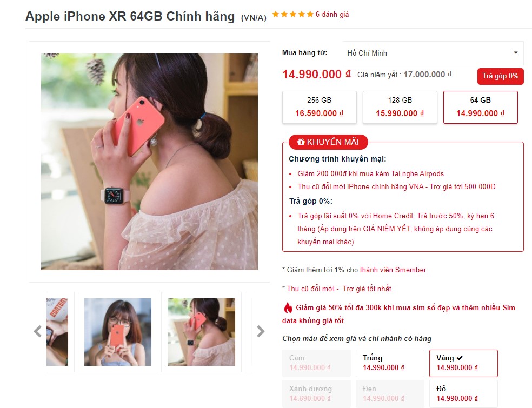532x408 pixels.
Task: Choose the Đỏ color option
Action: tap(463, 394)
